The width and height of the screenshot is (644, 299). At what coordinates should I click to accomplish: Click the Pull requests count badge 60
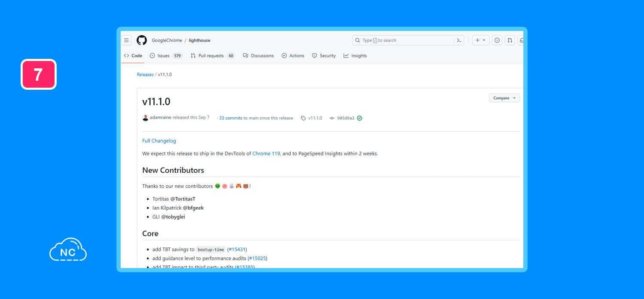tap(231, 56)
